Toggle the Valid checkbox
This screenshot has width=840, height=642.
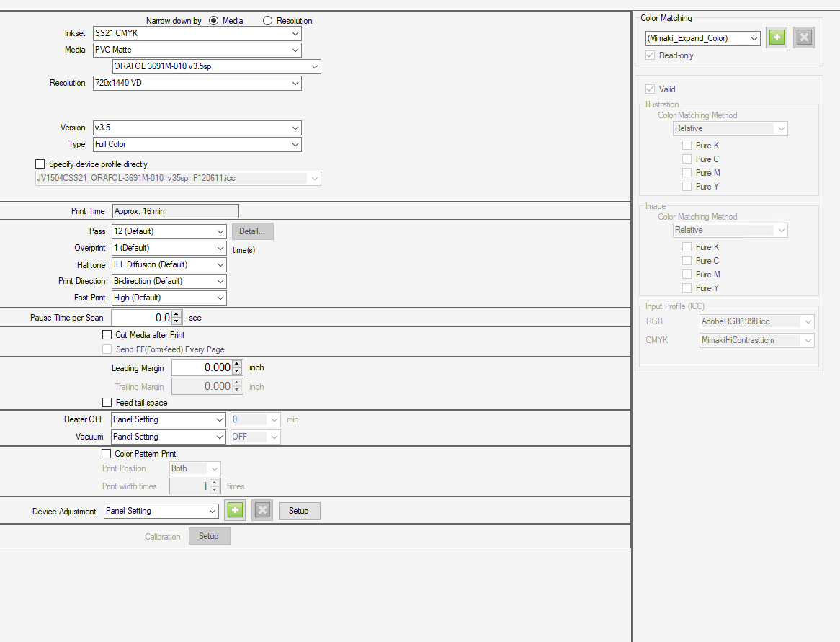[651, 89]
